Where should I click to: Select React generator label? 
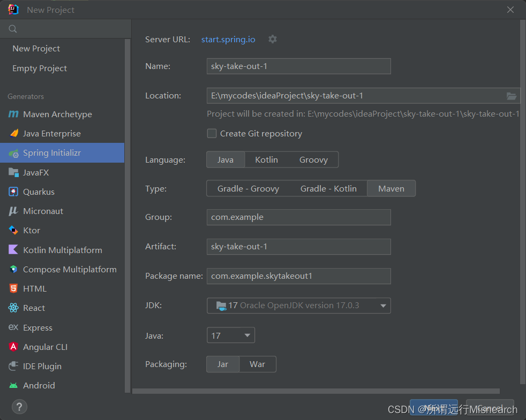pos(34,308)
